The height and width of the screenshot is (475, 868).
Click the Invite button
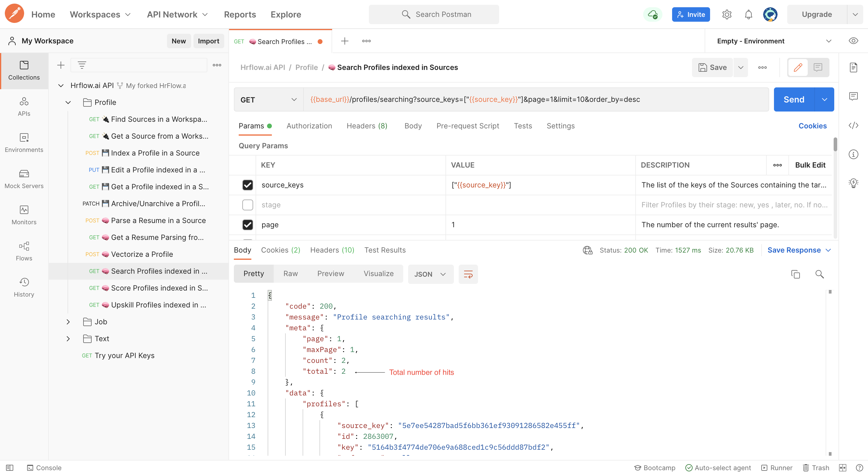691,14
